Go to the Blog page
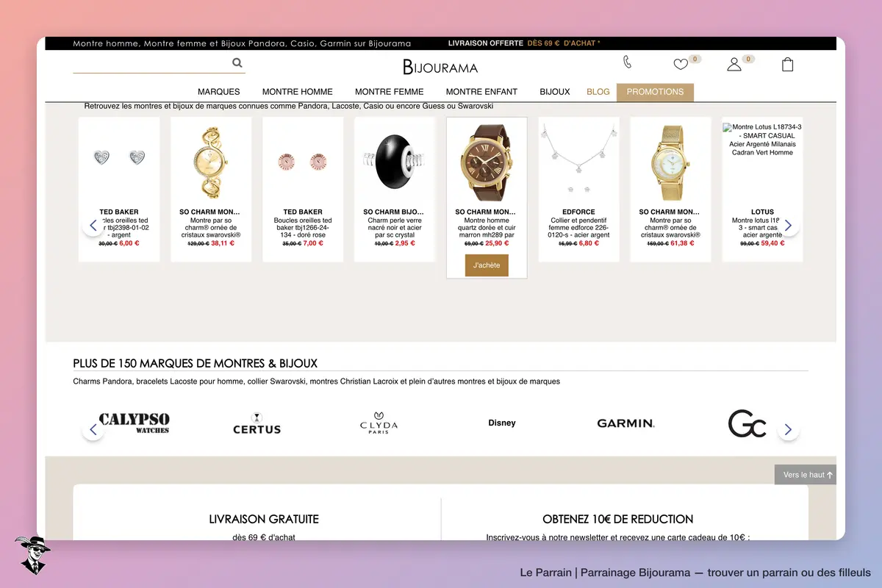The width and height of the screenshot is (882, 588). click(598, 92)
